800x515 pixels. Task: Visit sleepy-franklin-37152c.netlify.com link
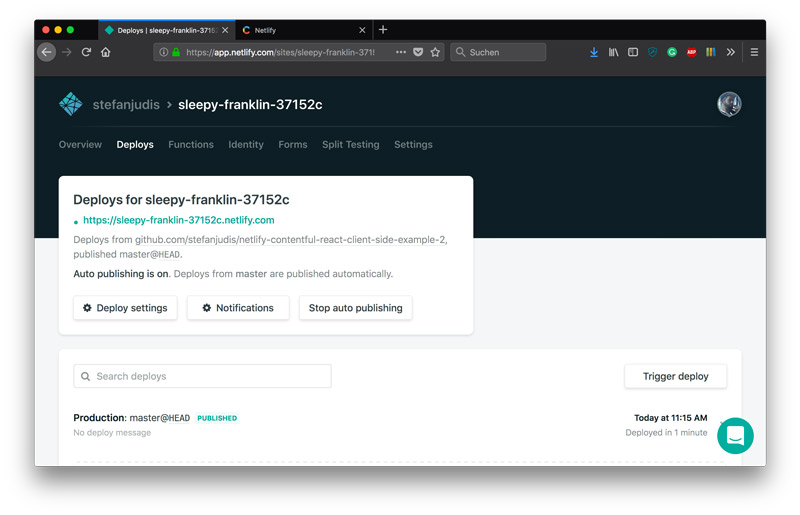click(x=179, y=220)
